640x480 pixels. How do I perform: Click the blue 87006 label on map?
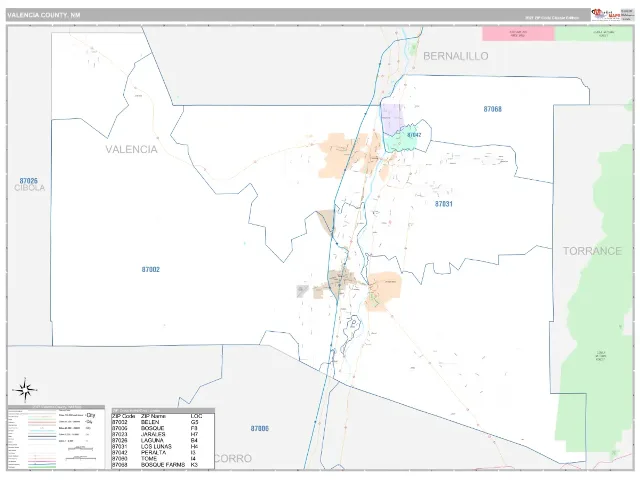260,428
